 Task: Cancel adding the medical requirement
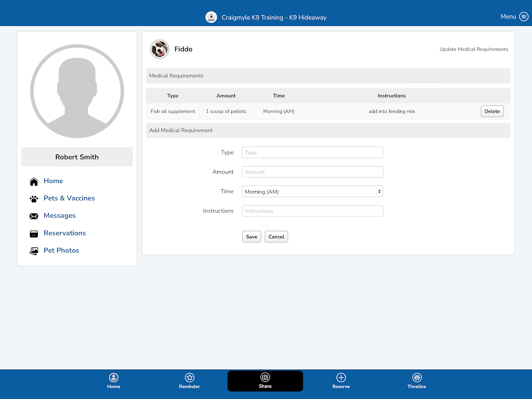point(276,237)
